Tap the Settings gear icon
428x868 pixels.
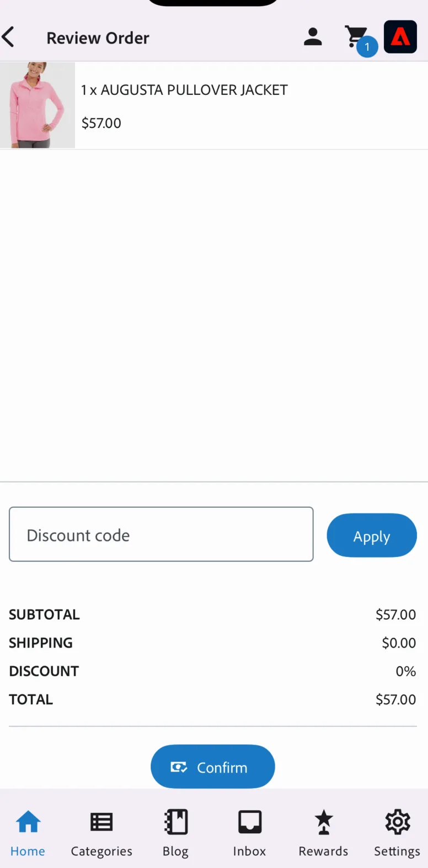tap(398, 822)
